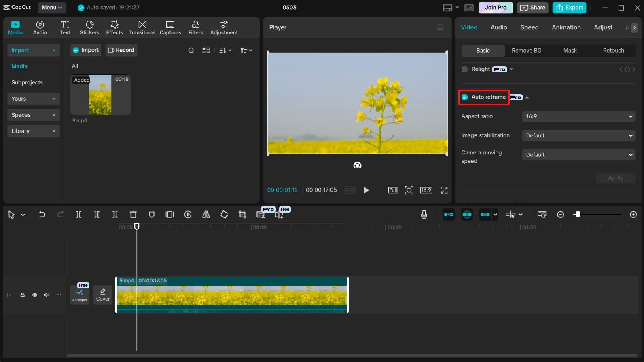Select the Remove BG sub-tab

[x=526, y=51]
